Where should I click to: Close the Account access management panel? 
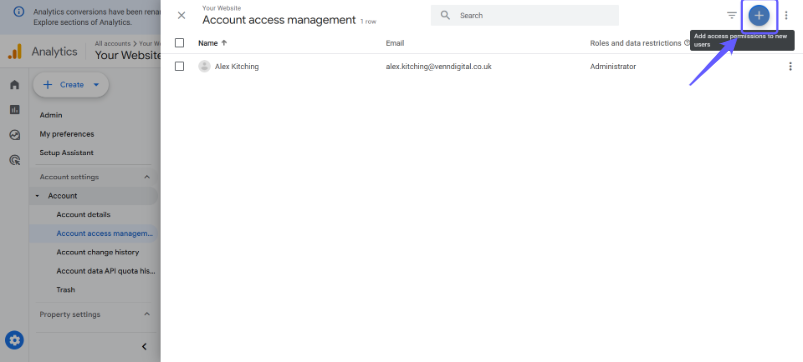pyautogui.click(x=181, y=15)
